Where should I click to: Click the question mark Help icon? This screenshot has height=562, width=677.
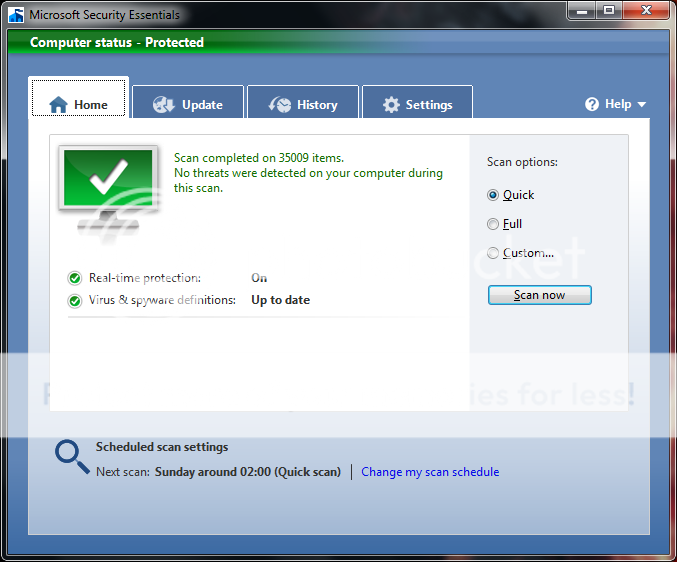pos(592,104)
